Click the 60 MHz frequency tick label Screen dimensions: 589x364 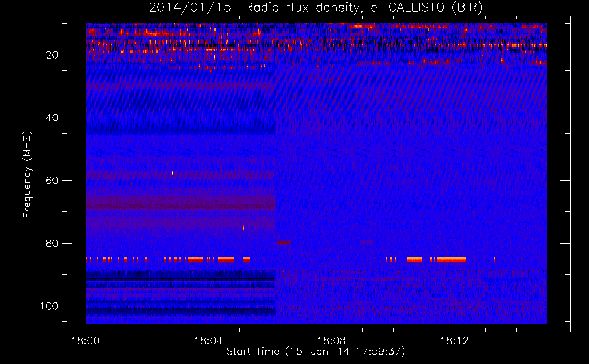(x=52, y=181)
